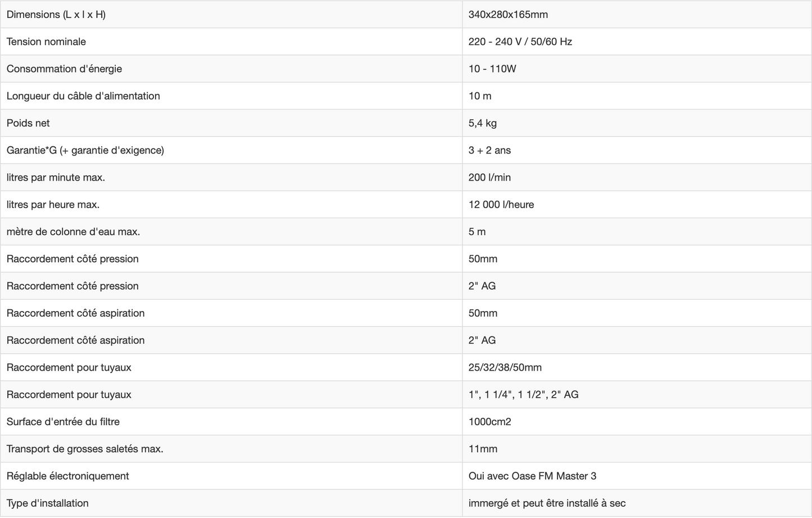Click "Transport de grosses saletés max." label

point(85,449)
